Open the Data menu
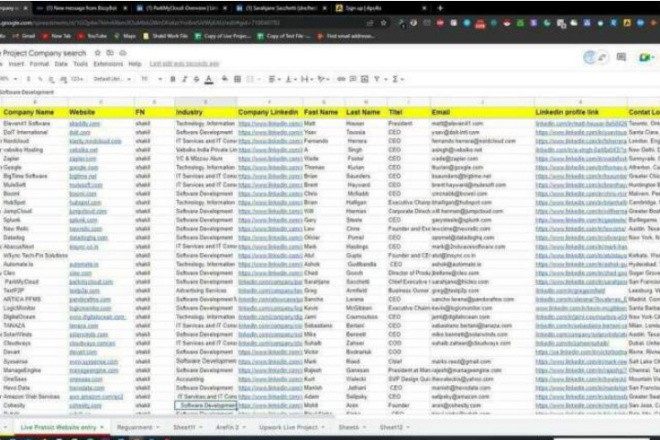The image size is (660, 440). 61,64
